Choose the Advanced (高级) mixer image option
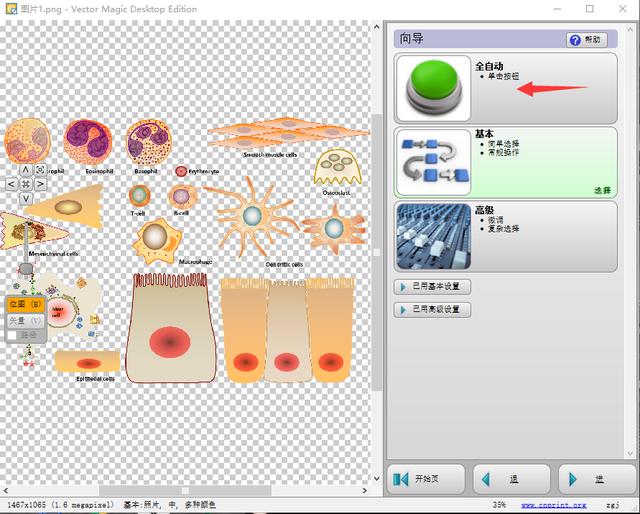640x514 pixels. (x=433, y=236)
